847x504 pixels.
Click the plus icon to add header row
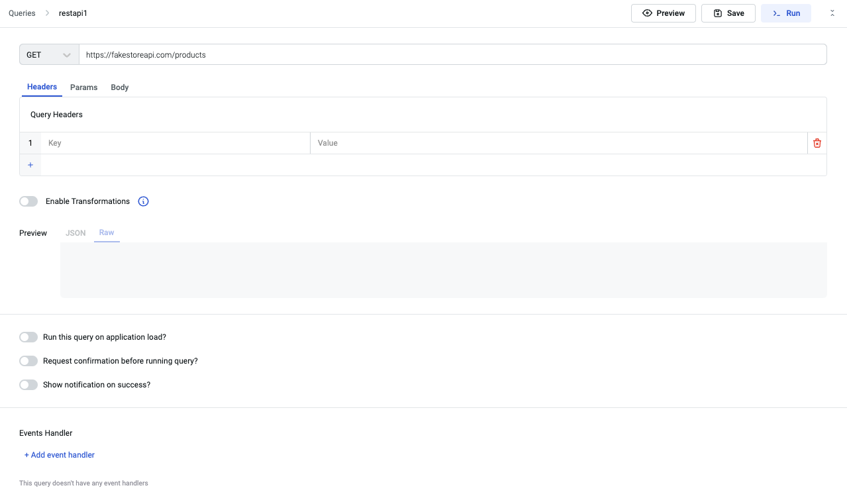[30, 165]
